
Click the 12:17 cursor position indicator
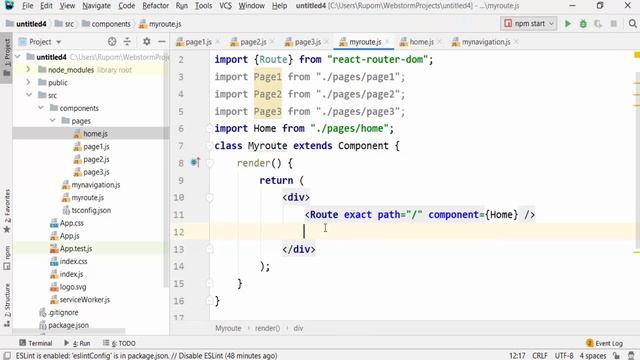point(517,356)
